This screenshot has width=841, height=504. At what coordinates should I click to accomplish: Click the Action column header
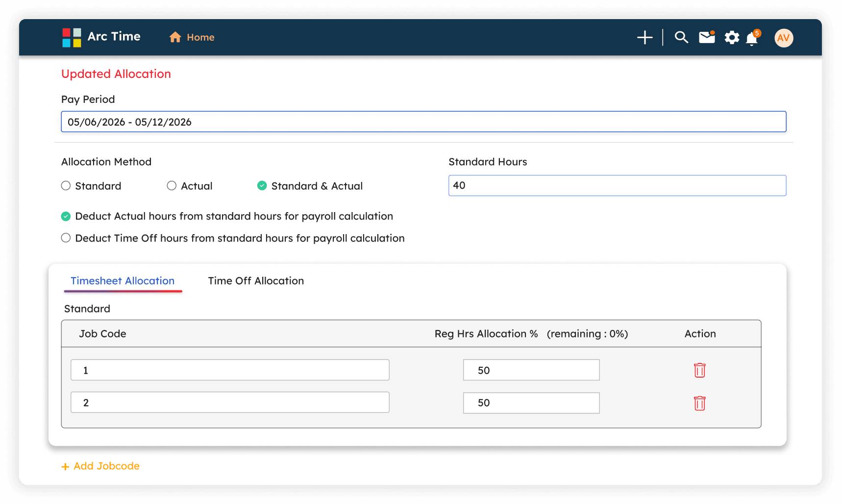700,334
